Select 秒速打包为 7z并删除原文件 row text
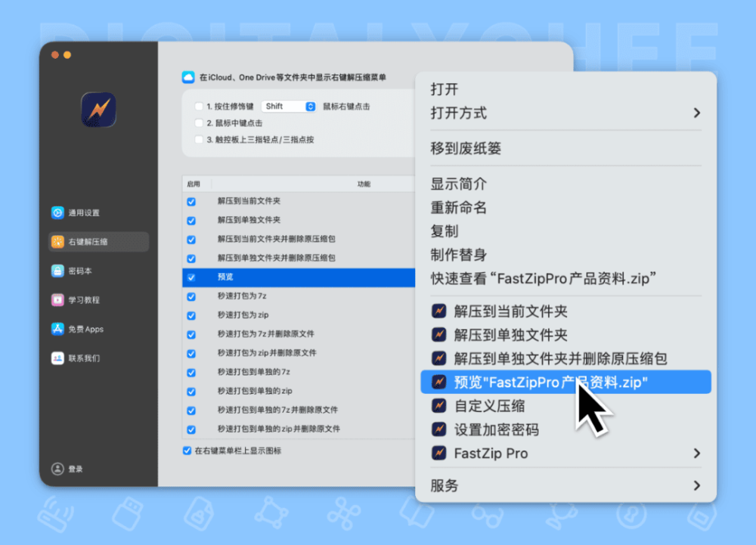 tap(265, 334)
